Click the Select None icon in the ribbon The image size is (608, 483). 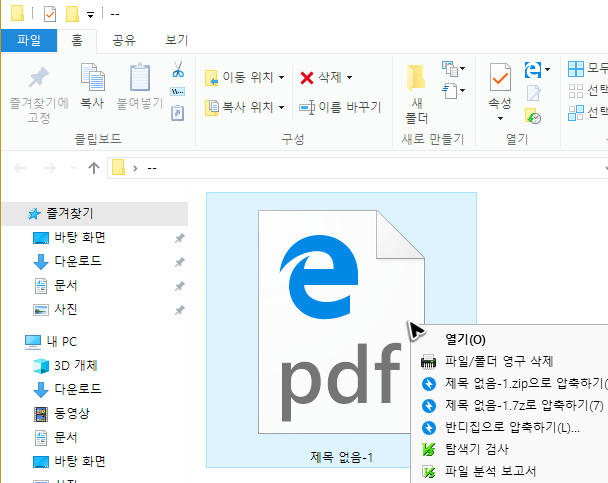(575, 91)
